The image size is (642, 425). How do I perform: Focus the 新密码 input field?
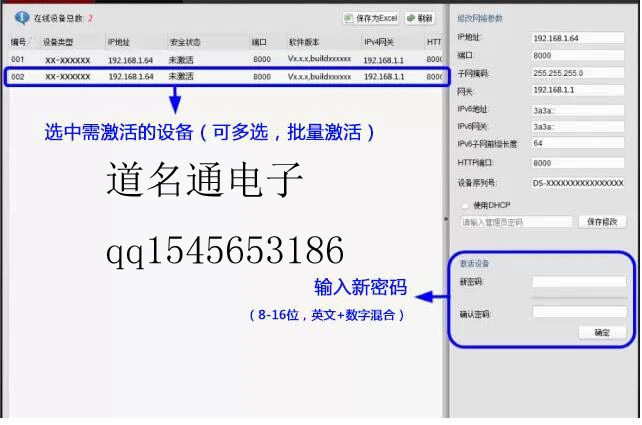tap(579, 282)
